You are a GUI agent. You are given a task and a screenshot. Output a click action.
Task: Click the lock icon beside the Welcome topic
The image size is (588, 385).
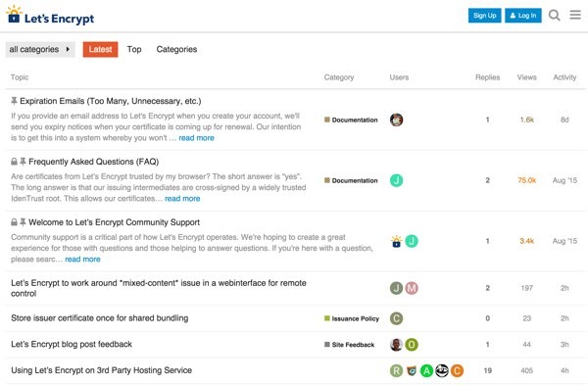(14, 222)
